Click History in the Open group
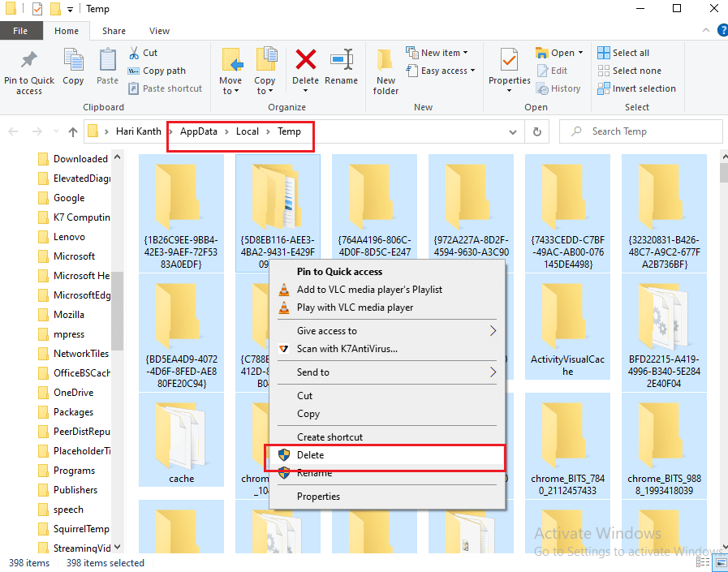Viewport: 728px width, 572px height. pos(558,88)
